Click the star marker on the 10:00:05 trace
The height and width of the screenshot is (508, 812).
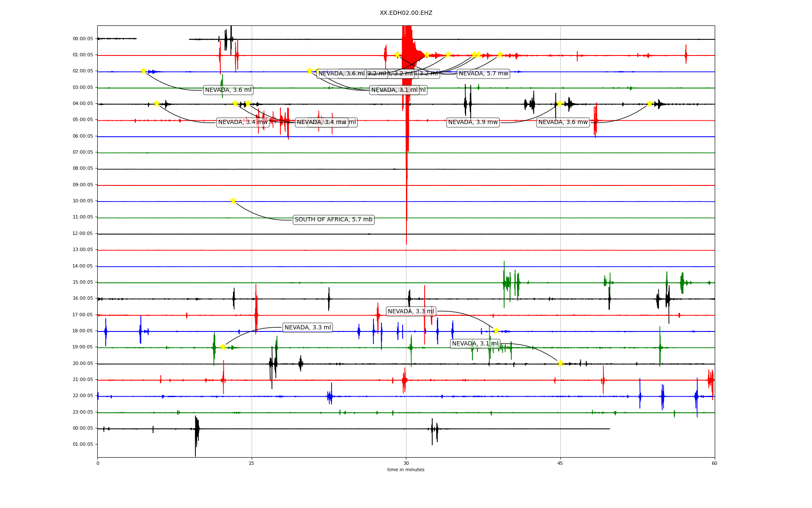pyautogui.click(x=233, y=201)
